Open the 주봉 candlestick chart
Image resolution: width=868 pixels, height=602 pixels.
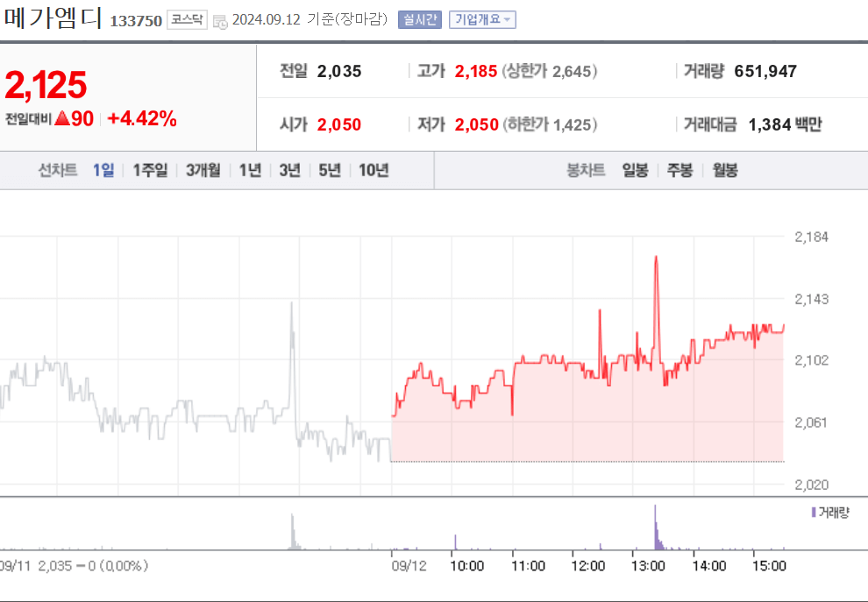point(679,170)
